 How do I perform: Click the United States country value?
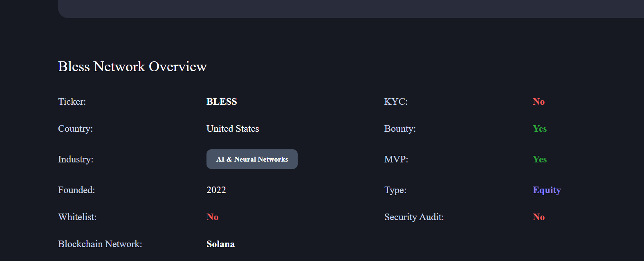coord(233,128)
